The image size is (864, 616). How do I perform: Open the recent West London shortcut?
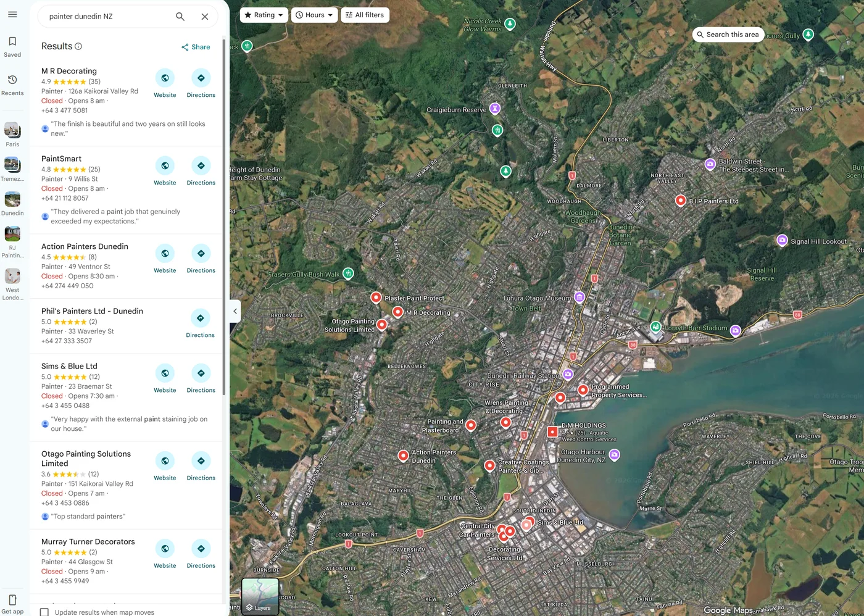12,284
